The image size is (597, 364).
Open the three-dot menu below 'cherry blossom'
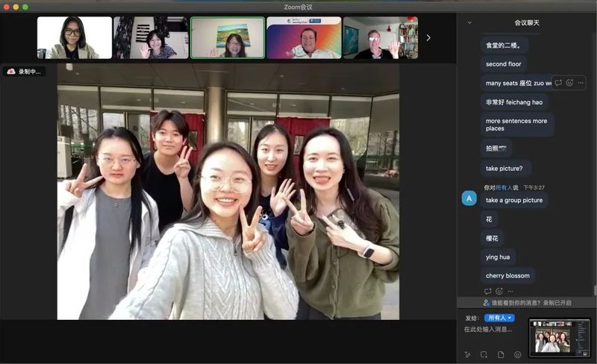coord(510,291)
